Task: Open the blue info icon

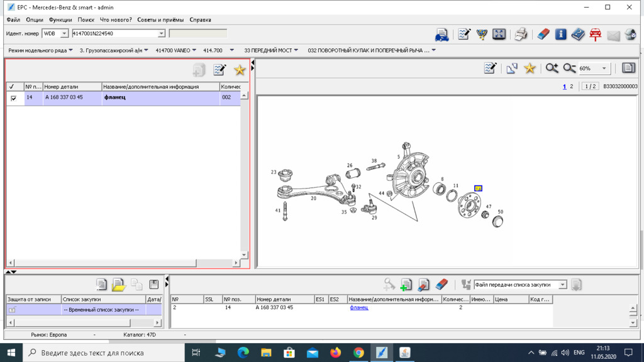Action: coord(560,35)
